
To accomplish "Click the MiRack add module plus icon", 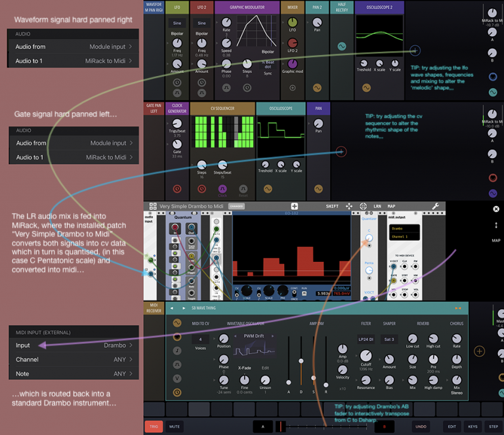I will coord(294,206).
